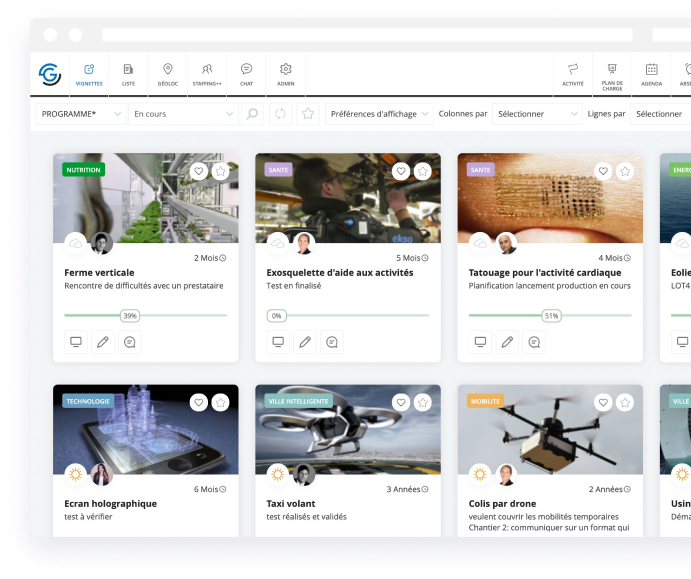Click the refresh icon in filter bar

click(281, 114)
